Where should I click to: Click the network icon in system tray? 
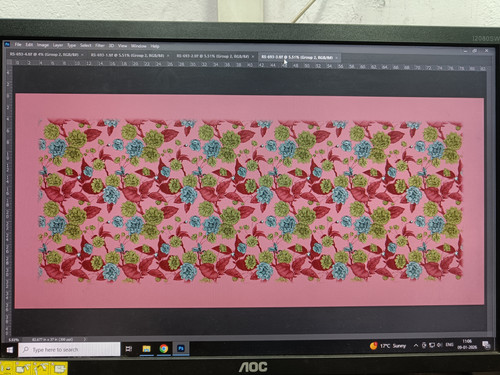432,345
